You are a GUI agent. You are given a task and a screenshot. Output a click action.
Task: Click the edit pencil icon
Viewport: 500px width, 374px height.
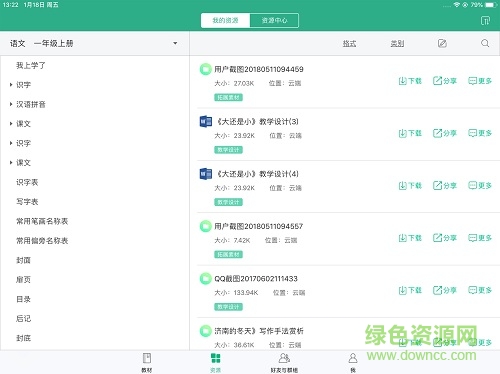442,43
